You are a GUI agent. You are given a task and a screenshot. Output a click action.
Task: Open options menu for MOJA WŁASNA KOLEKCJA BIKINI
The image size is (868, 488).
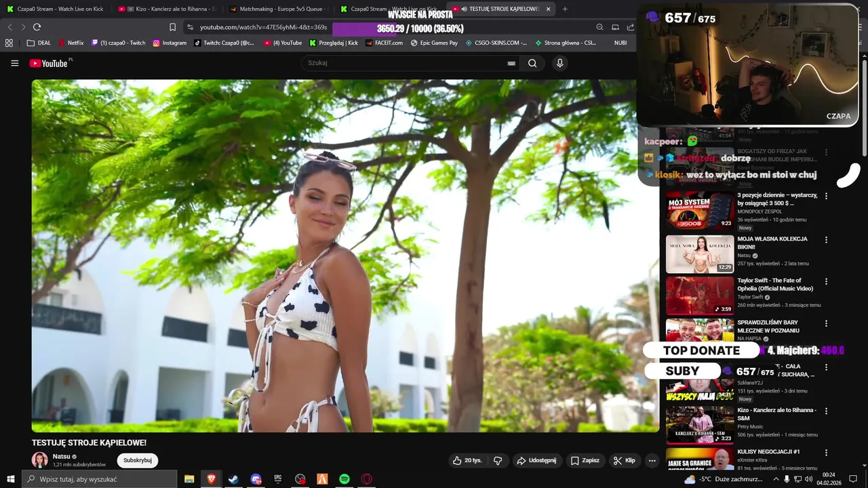826,240
